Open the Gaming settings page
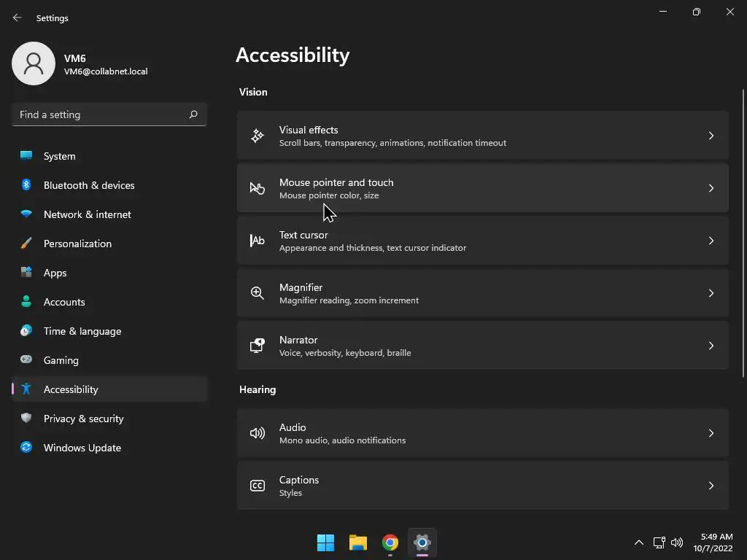The image size is (747, 560). click(x=61, y=360)
